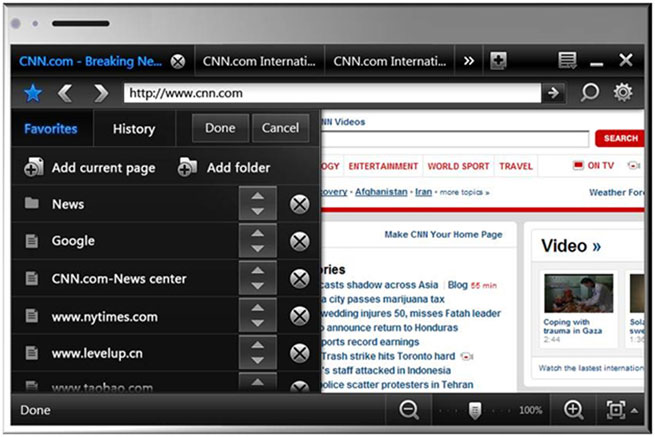Toggle fit-to-screen view icon
Screen dimensions: 655x437
click(x=616, y=410)
